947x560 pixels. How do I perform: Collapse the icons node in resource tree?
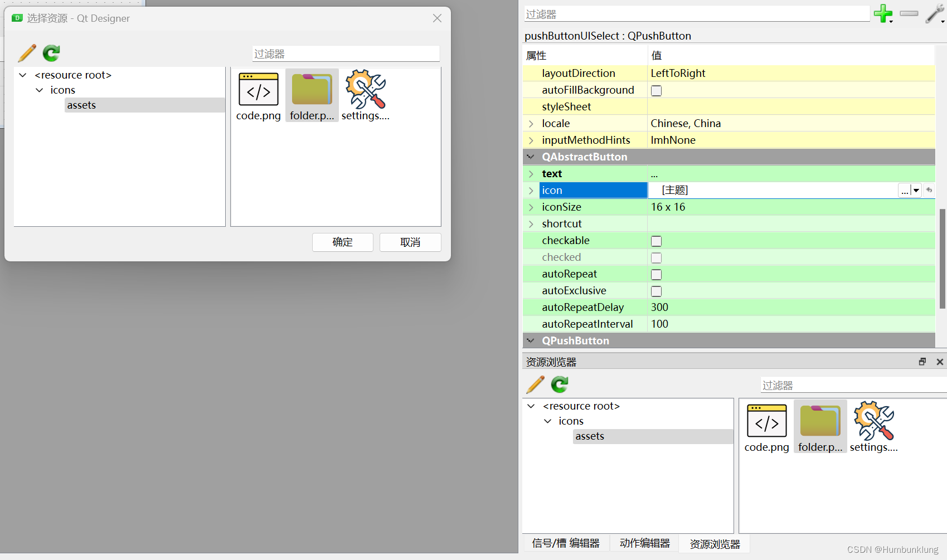39,90
